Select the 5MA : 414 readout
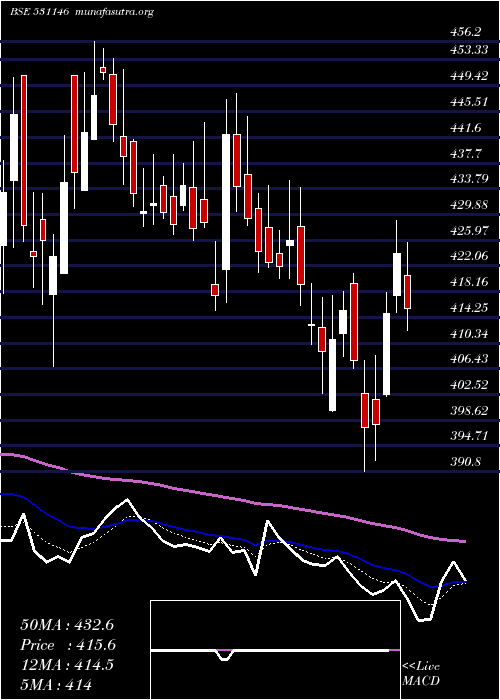 pos(56,684)
